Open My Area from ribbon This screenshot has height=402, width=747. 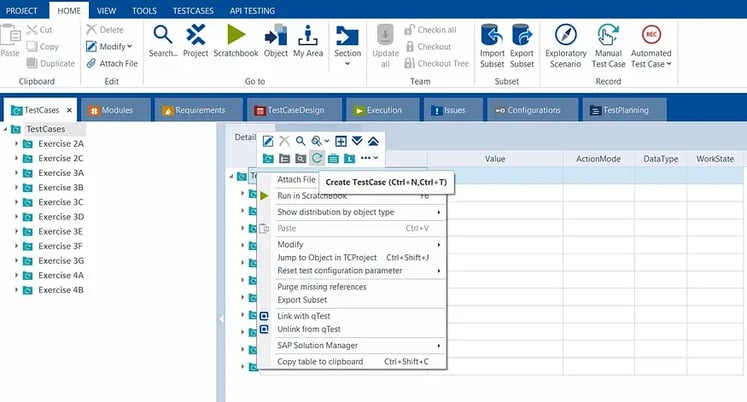[x=308, y=35]
